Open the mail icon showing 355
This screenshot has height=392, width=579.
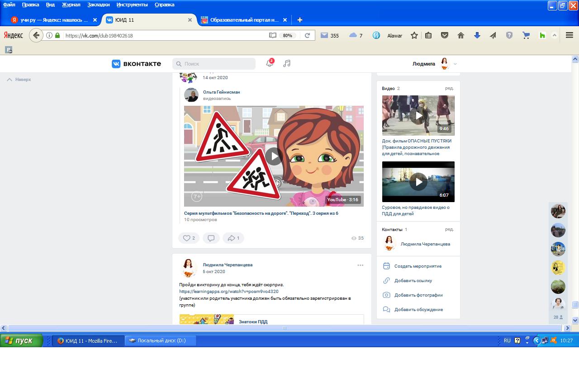(329, 35)
